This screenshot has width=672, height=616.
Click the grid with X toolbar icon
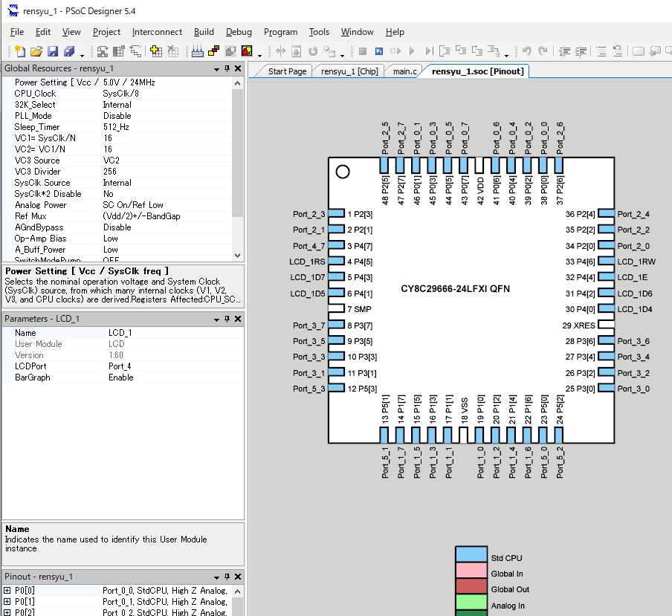(x=172, y=51)
